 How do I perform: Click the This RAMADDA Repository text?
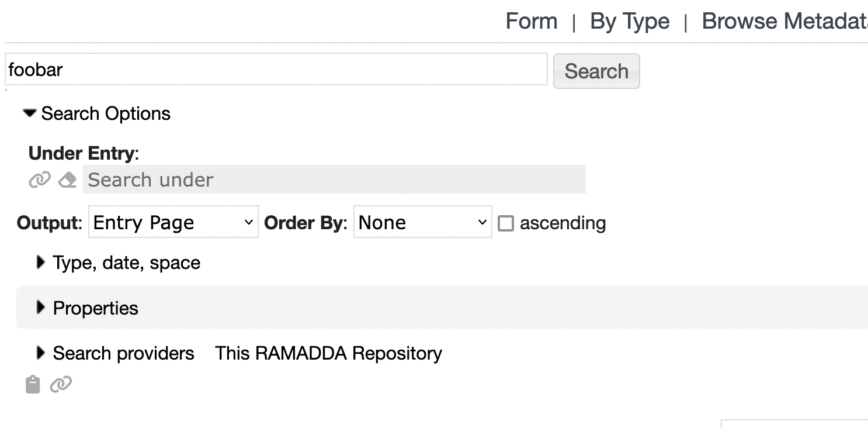click(328, 353)
